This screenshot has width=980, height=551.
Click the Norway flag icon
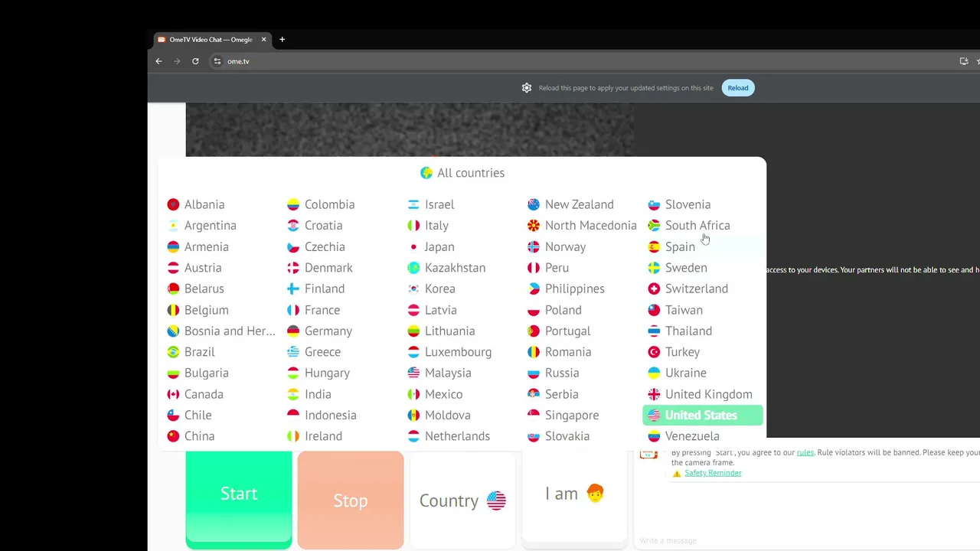(x=534, y=246)
